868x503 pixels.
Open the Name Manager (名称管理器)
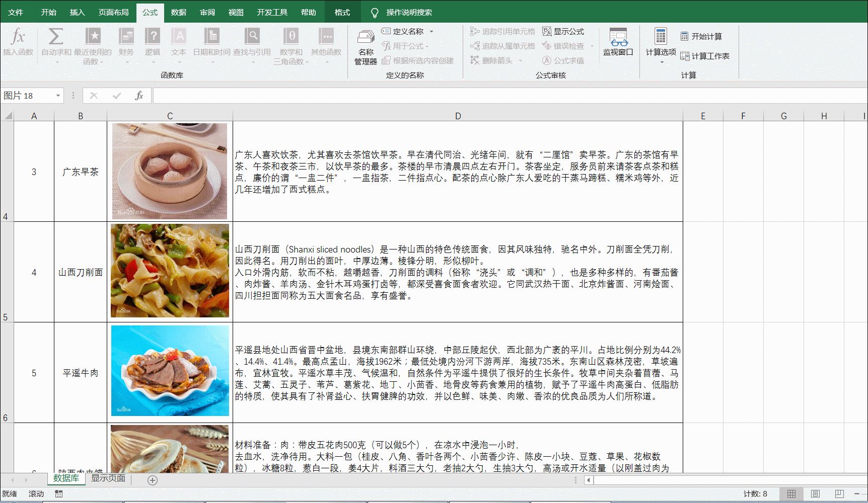366,47
